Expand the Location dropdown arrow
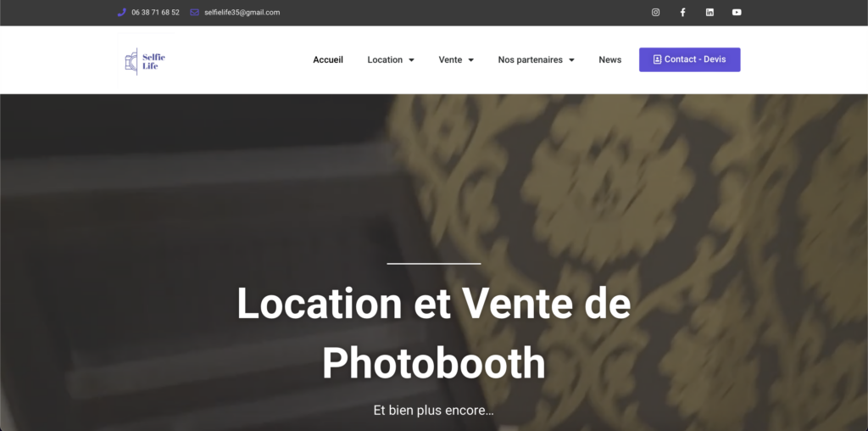 (411, 60)
